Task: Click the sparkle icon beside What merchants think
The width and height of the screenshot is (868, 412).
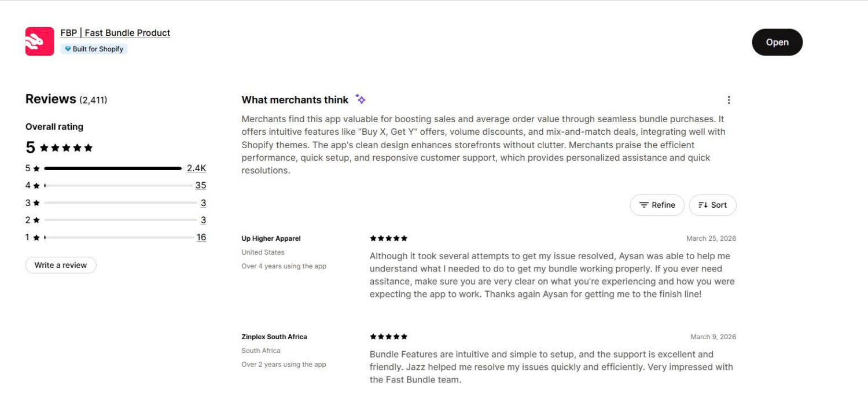Action: click(360, 99)
